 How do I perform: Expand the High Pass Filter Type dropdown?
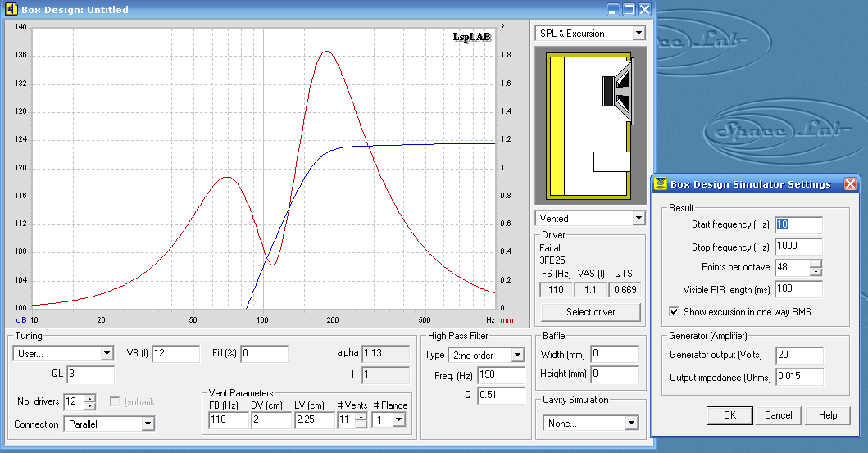tap(517, 356)
